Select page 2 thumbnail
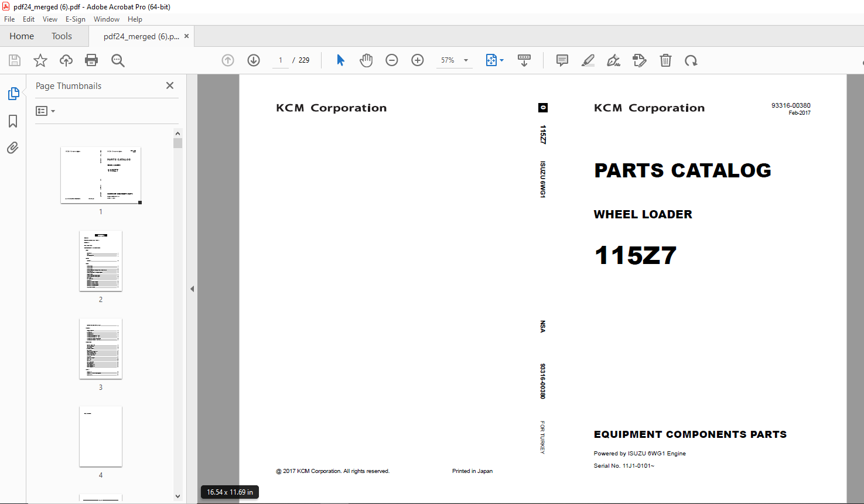 [101, 261]
